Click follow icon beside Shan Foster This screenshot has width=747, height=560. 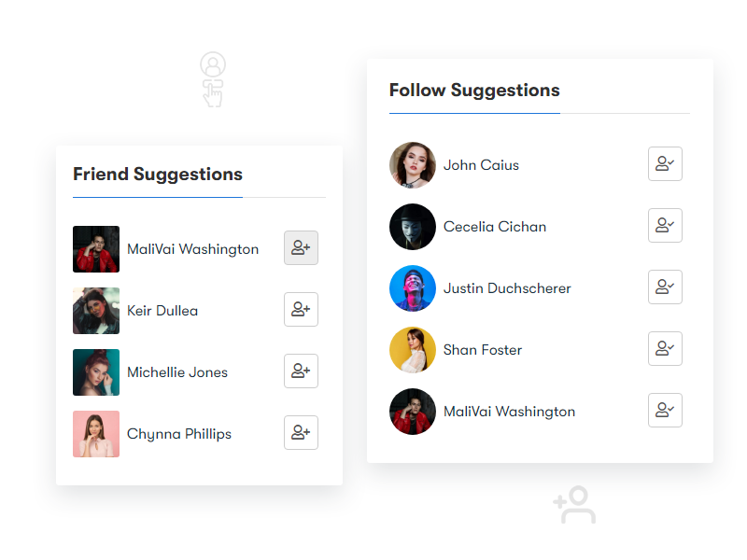click(665, 348)
